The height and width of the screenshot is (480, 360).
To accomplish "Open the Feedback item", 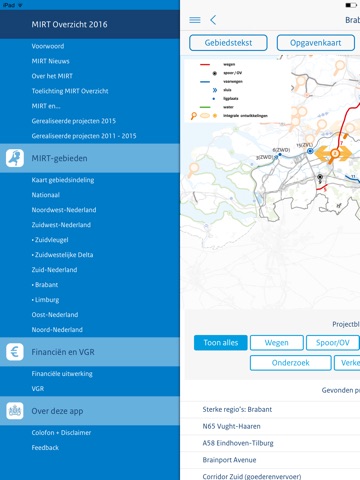I will coord(45,448).
